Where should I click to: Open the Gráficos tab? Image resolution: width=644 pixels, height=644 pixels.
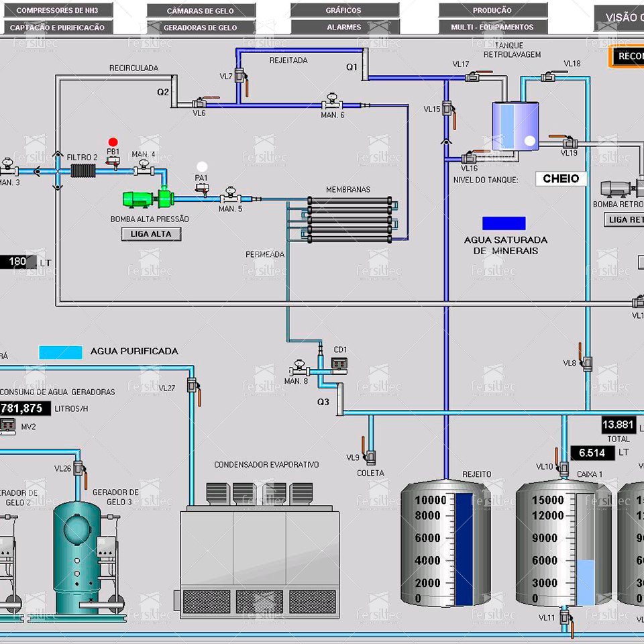click(344, 10)
